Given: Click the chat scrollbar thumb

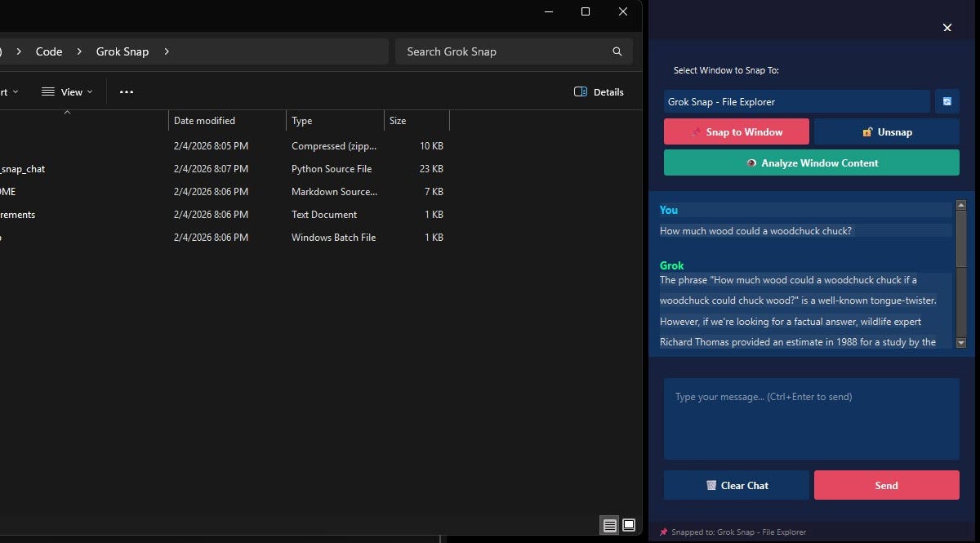Looking at the screenshot, I should tap(961, 239).
